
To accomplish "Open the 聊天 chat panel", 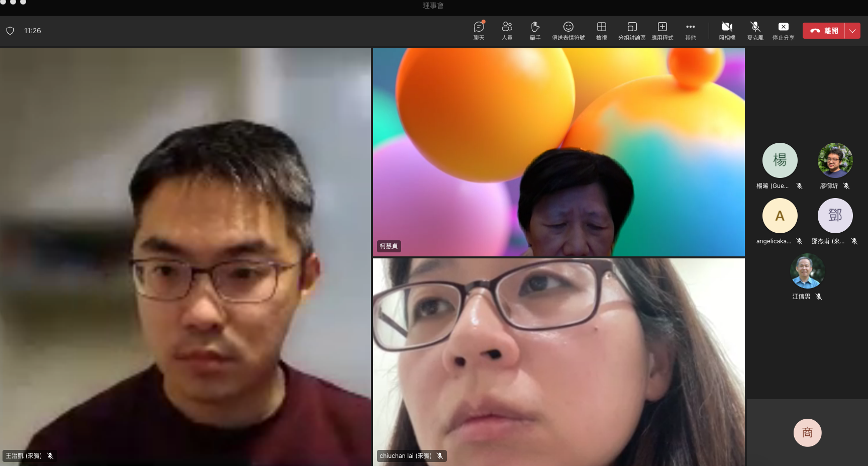I will (x=479, y=31).
